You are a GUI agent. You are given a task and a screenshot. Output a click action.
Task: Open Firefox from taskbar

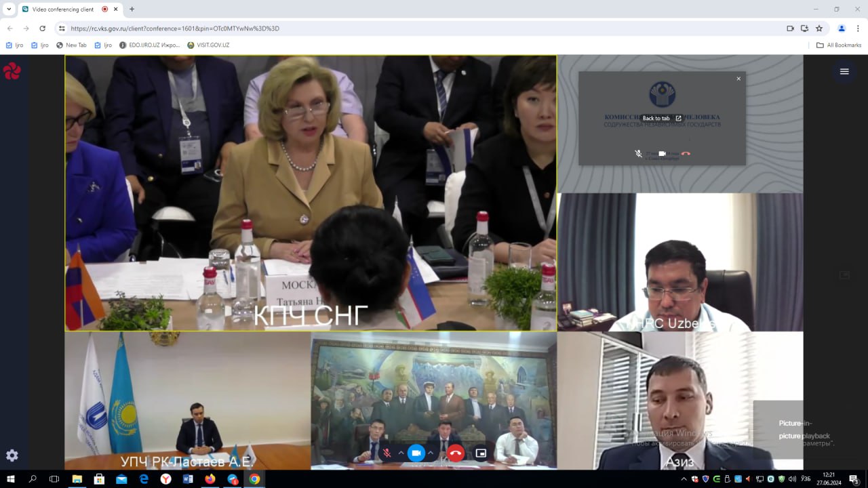click(210, 479)
